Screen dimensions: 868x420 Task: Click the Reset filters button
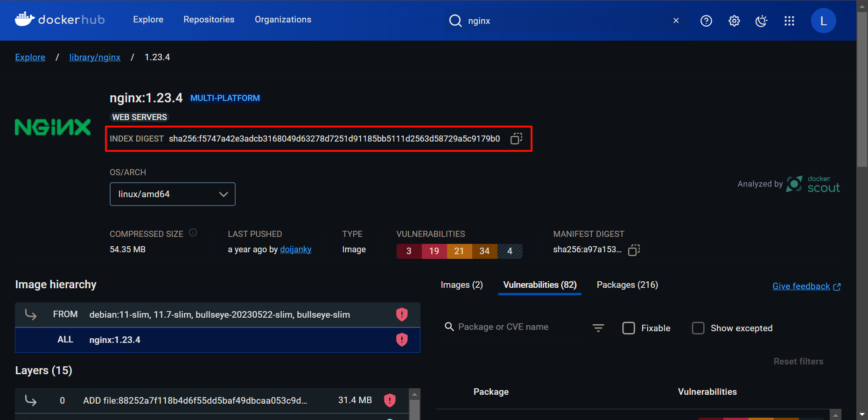click(x=798, y=361)
